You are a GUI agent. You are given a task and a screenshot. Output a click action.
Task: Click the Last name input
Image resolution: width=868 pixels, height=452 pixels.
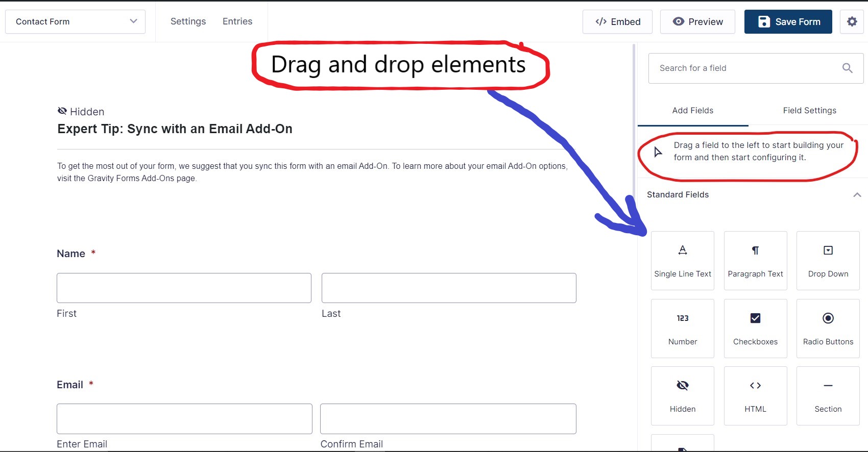tap(449, 288)
